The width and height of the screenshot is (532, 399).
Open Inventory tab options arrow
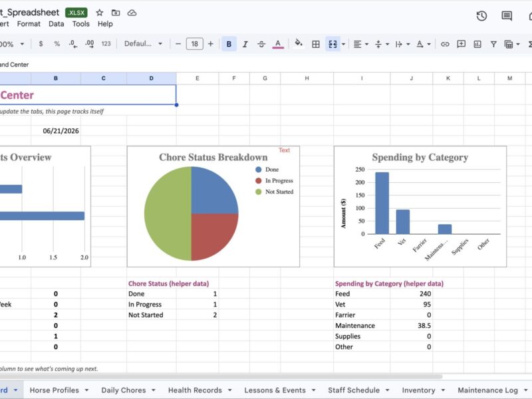click(x=443, y=390)
